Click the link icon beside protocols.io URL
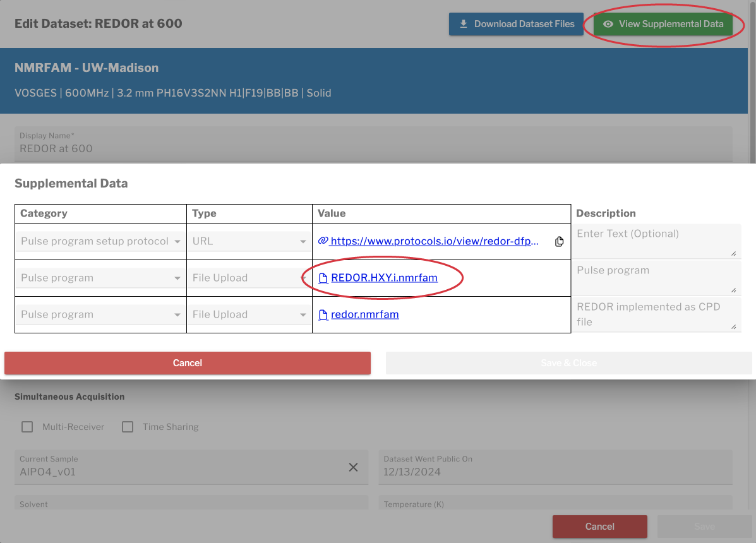Viewport: 756px width, 543px height. point(323,241)
